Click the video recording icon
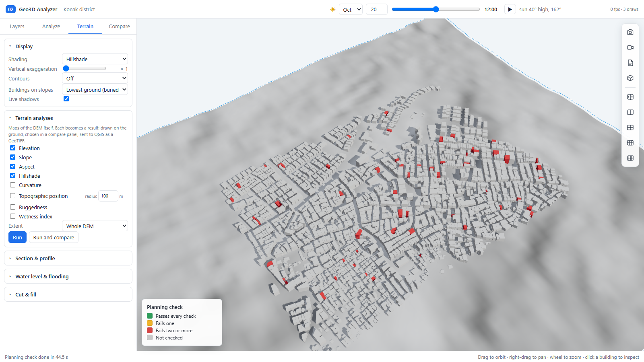Image resolution: width=644 pixels, height=362 pixels. (630, 47)
